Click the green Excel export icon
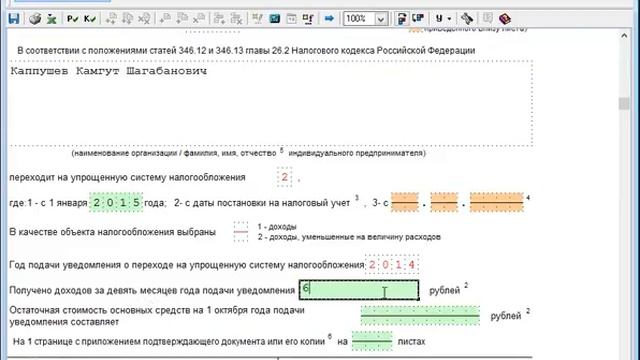 click(51, 18)
